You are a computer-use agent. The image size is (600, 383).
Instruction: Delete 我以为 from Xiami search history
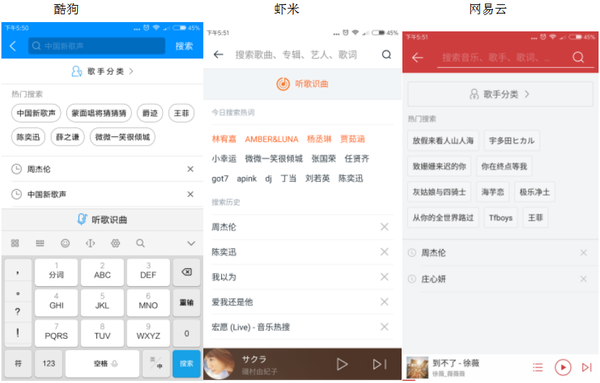[385, 277]
